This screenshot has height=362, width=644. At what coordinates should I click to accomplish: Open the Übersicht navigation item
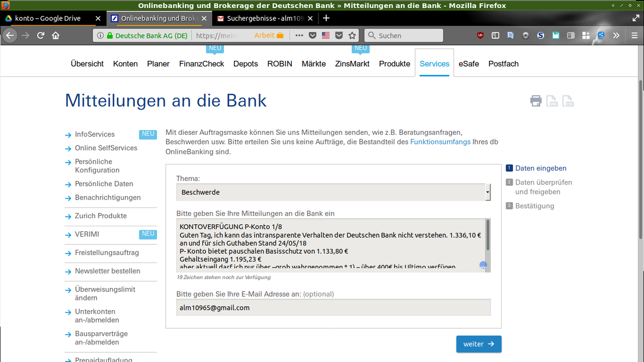click(87, 64)
